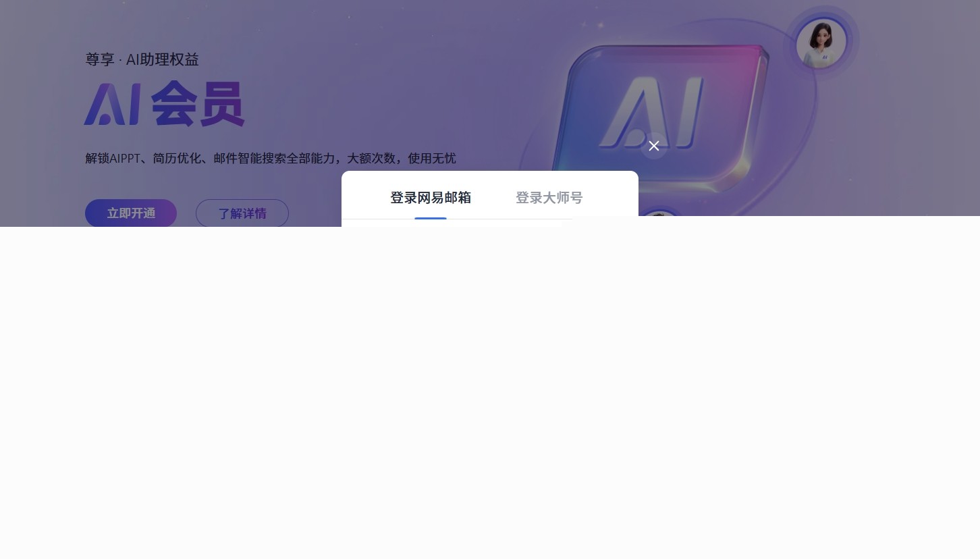Click the 尊享 · AI助理权益 tagline

[142, 59]
